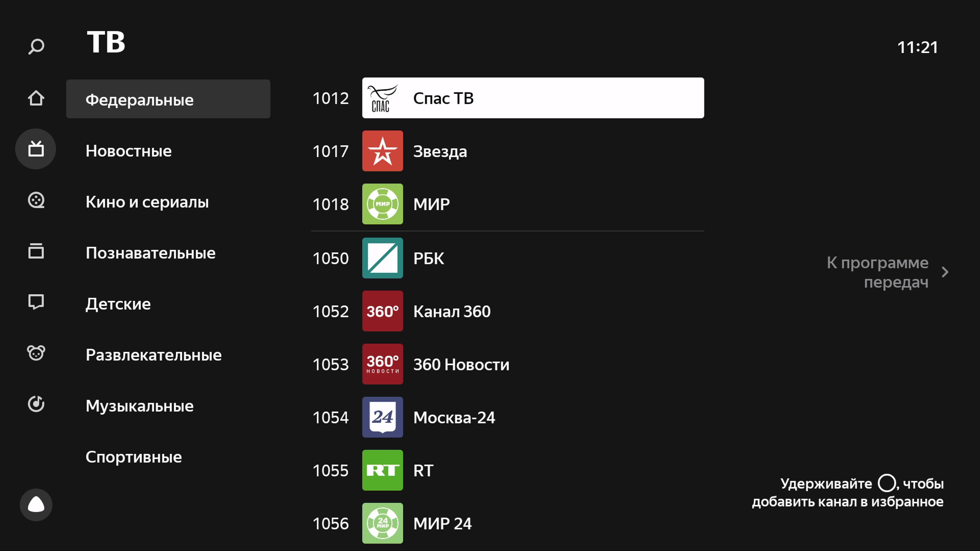This screenshot has width=980, height=551.
Task: Activate Alice voice assistant button
Action: click(36, 505)
